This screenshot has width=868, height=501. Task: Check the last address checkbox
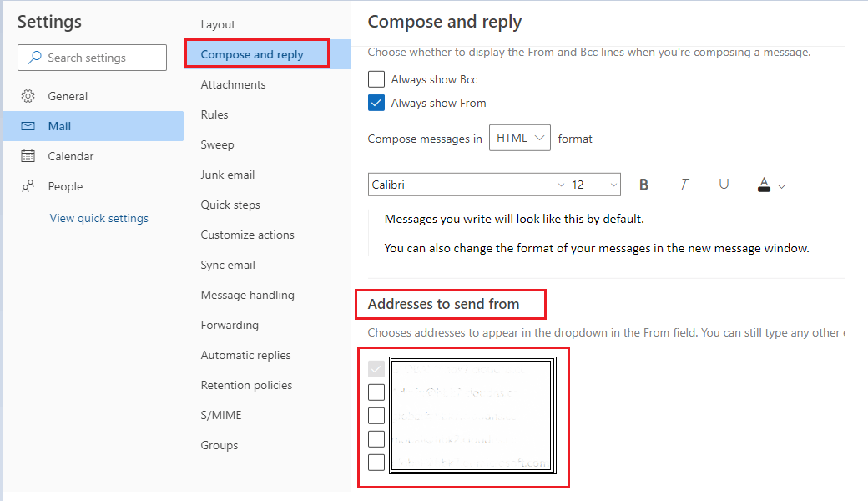376,462
